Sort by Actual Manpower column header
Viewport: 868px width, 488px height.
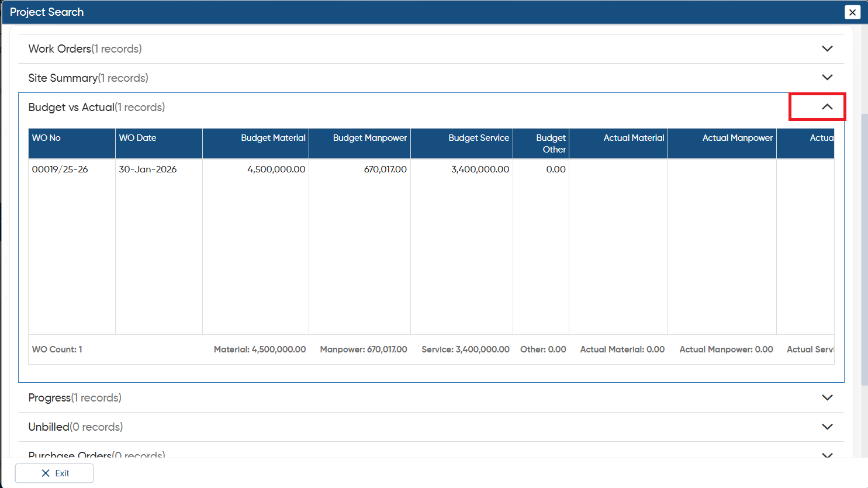pos(722,144)
